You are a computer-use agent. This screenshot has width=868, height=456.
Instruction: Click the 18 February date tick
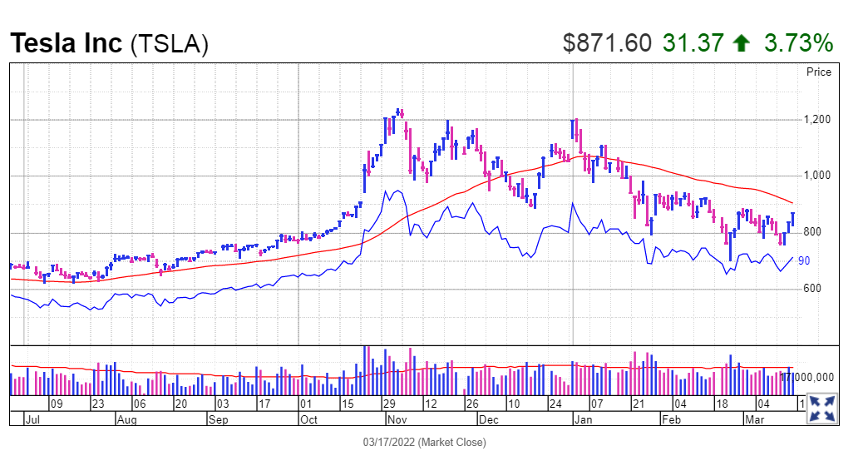point(722,404)
